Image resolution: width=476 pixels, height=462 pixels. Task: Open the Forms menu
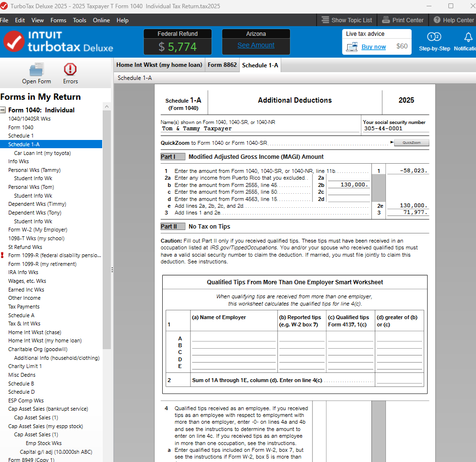(x=58, y=20)
